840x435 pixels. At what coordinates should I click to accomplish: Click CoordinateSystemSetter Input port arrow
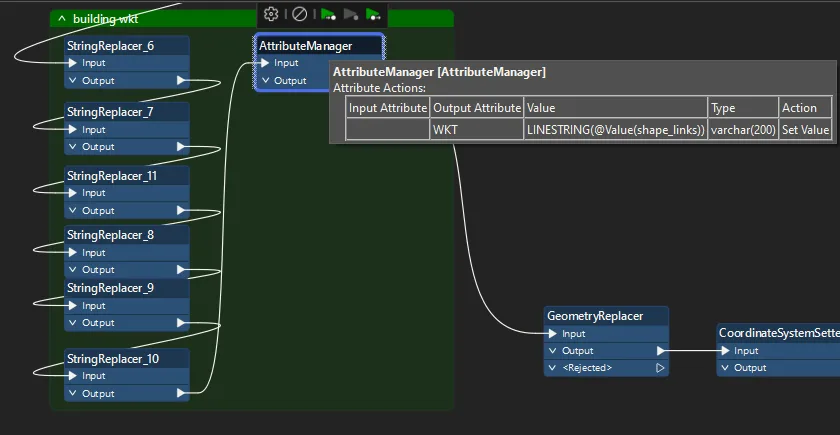pyautogui.click(x=725, y=351)
